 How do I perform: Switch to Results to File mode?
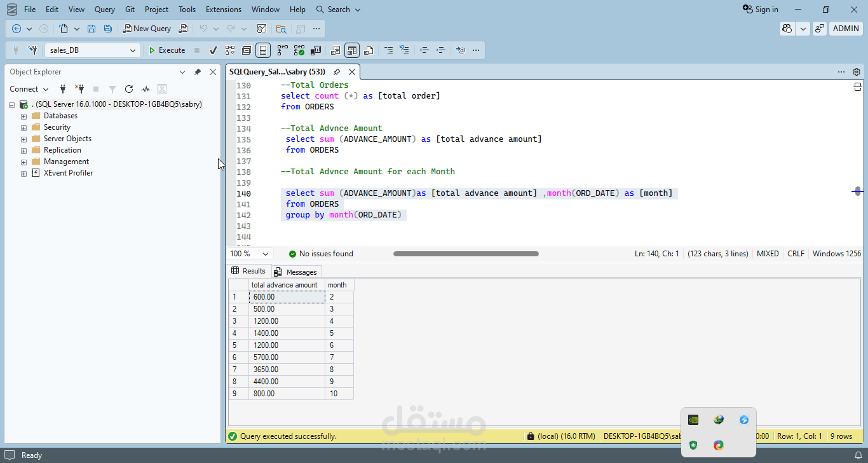point(369,50)
